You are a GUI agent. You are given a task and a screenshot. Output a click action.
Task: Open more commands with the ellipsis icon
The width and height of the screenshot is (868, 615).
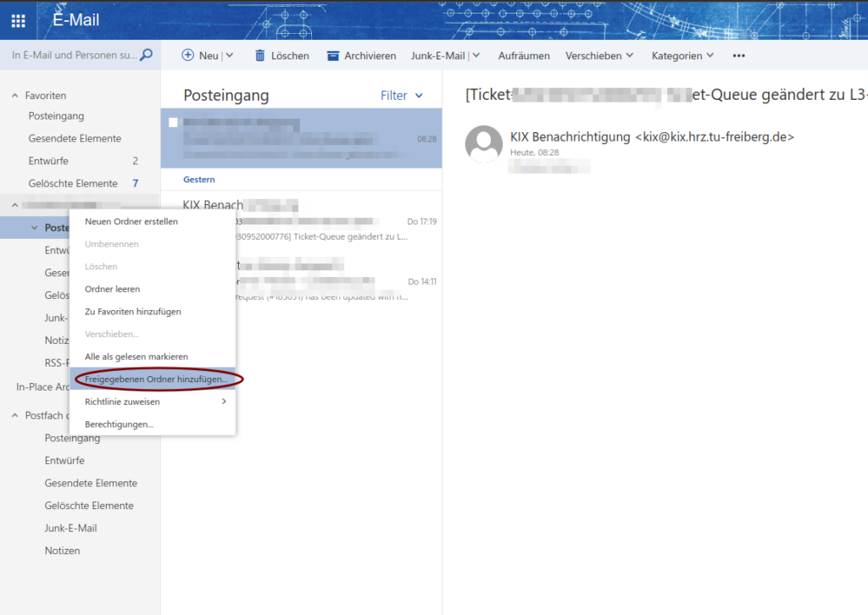737,55
